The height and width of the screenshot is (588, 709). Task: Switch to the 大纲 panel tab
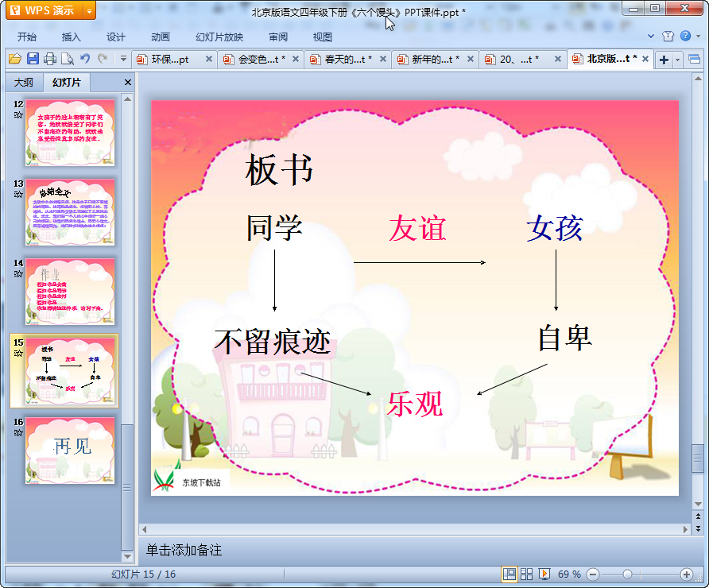[24, 83]
